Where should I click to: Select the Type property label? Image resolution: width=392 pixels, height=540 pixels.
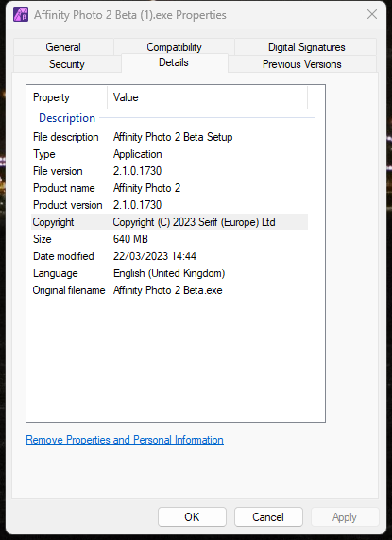[x=44, y=154]
